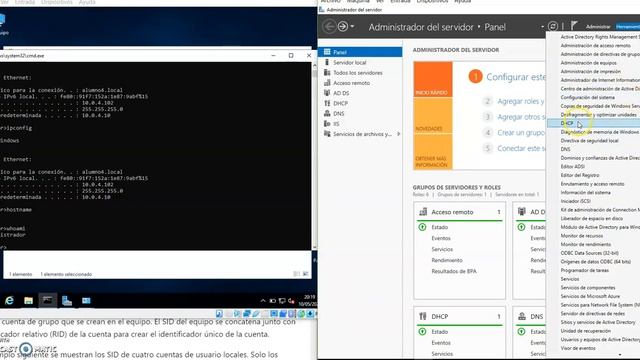Select Panel in the Server Manager sidebar
The image size is (640, 360).
point(360,52)
